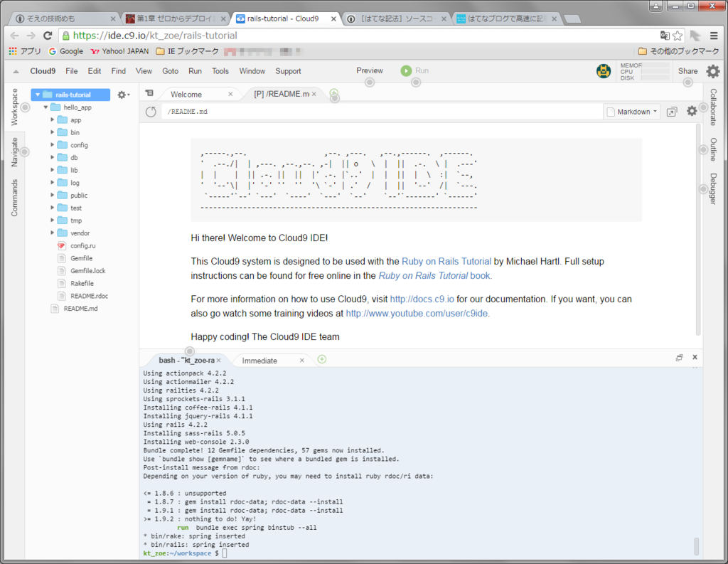Screen dimensions: 728x564
Task: Add a new editor tab with plus icon
Action: pos(334,93)
